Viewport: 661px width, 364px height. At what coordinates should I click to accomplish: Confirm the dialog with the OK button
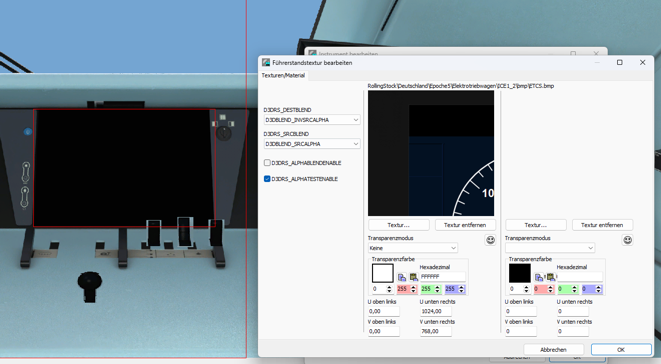621,350
